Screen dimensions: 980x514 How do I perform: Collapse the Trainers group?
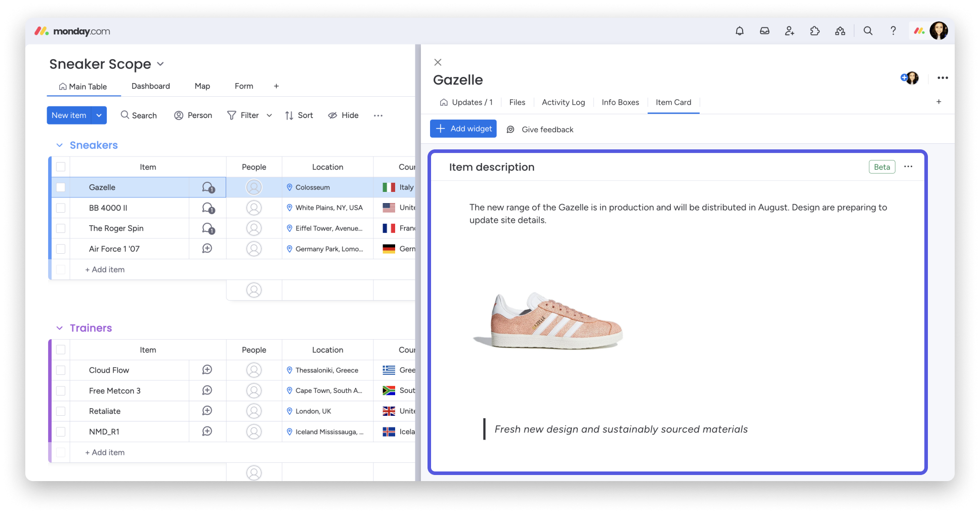(x=60, y=328)
